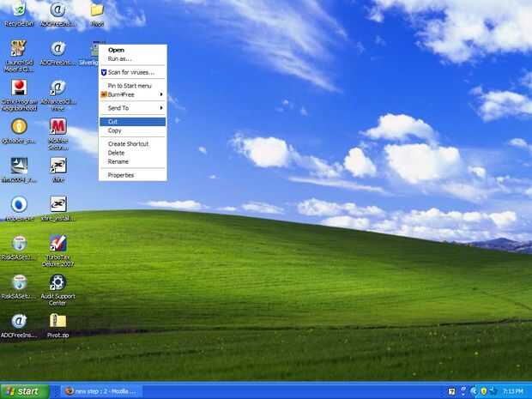Expand the Burn4Free submenu
This screenshot has height=399, width=532.
coord(132,94)
